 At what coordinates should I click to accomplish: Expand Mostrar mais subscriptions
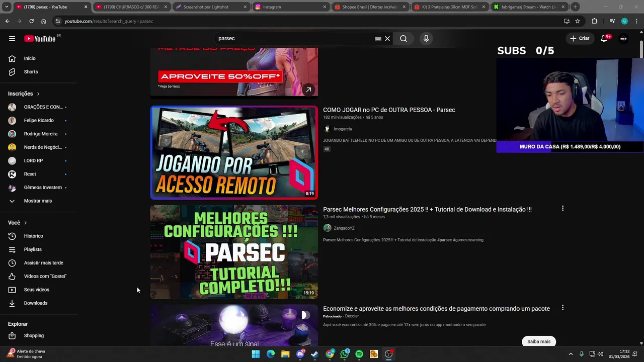click(38, 201)
